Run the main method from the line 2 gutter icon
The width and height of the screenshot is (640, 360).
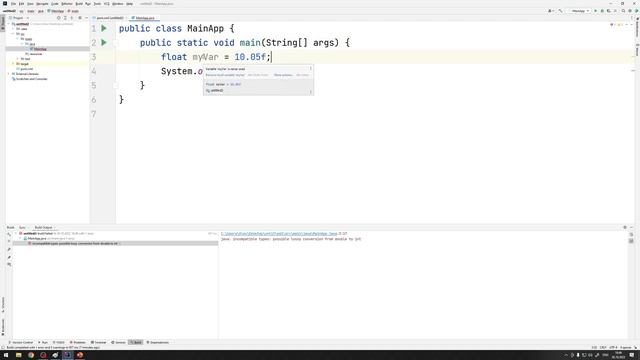[x=104, y=42]
